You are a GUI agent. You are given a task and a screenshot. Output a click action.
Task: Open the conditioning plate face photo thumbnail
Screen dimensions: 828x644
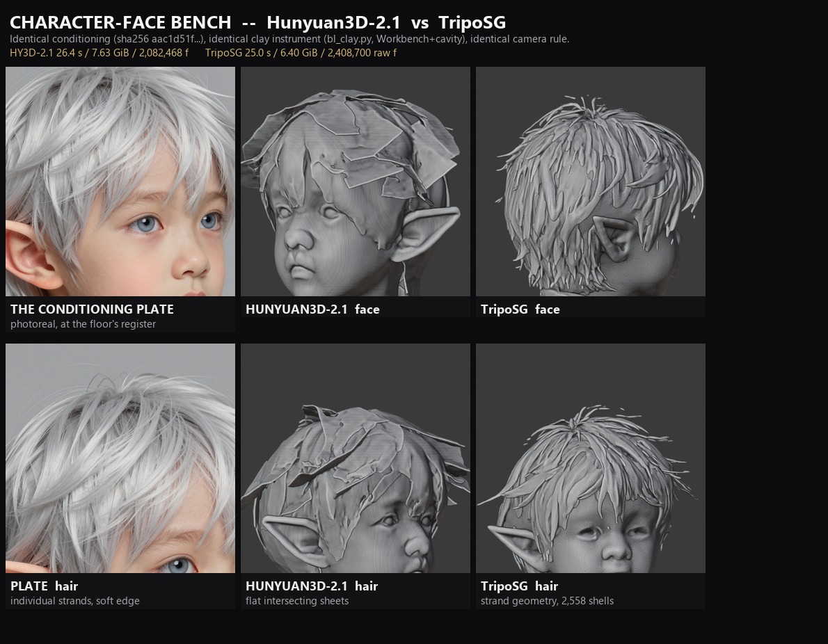coord(120,181)
